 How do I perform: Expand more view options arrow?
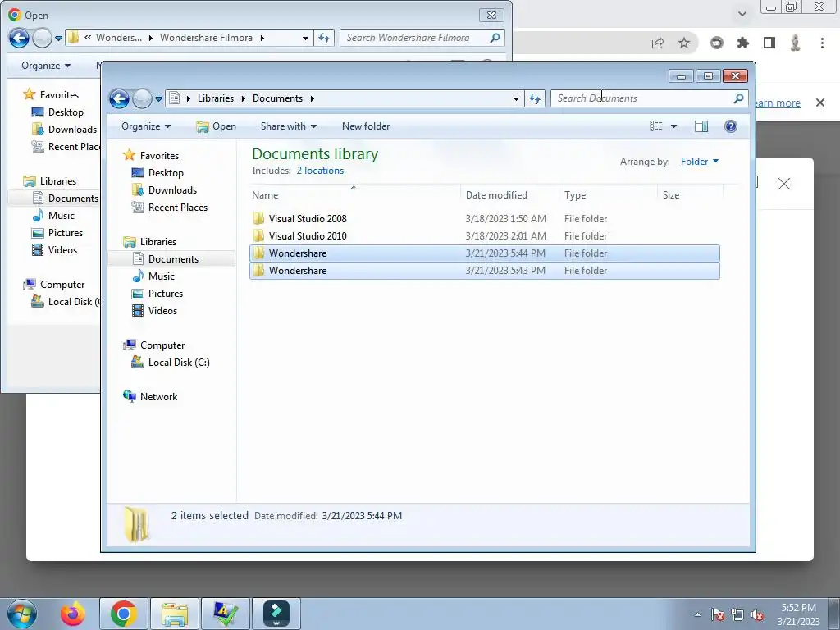point(674,126)
